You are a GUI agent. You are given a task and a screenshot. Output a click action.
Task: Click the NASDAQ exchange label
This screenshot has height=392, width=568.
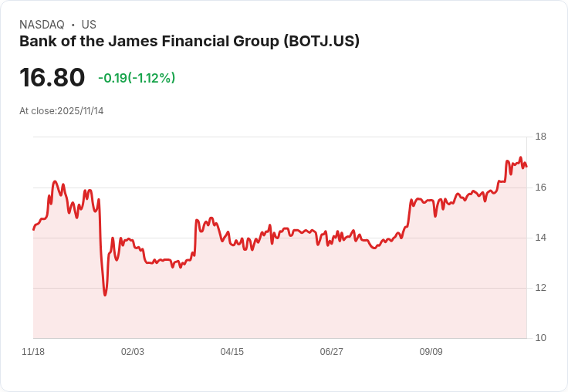tap(42, 25)
